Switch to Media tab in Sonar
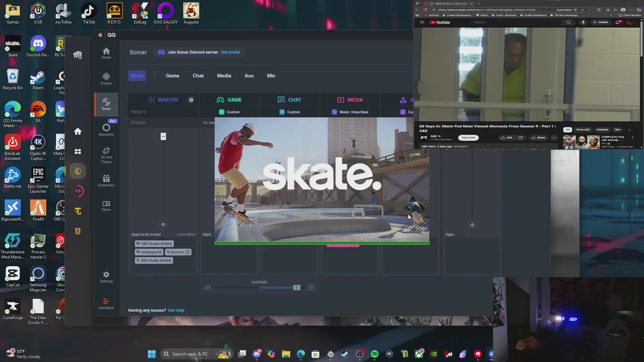 (224, 76)
